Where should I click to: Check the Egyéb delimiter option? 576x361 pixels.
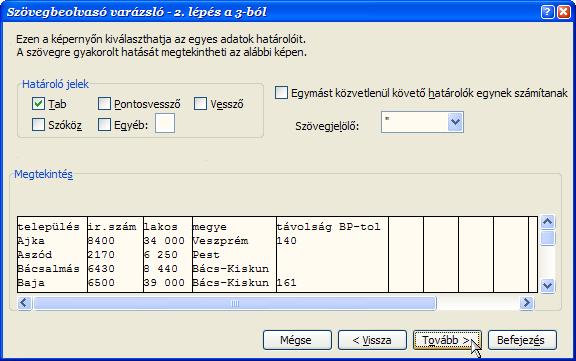104,125
